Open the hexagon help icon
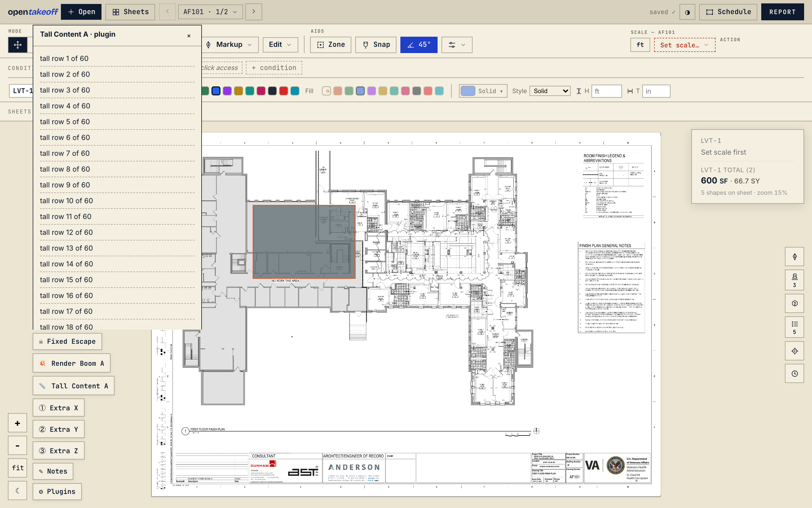Viewport: 812px width, 508px height. (x=794, y=303)
